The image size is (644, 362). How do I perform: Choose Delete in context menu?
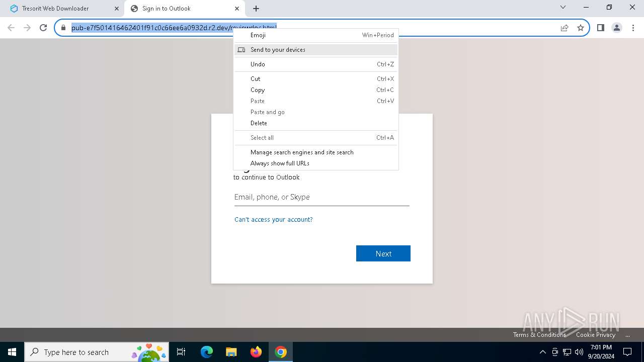click(x=316, y=123)
